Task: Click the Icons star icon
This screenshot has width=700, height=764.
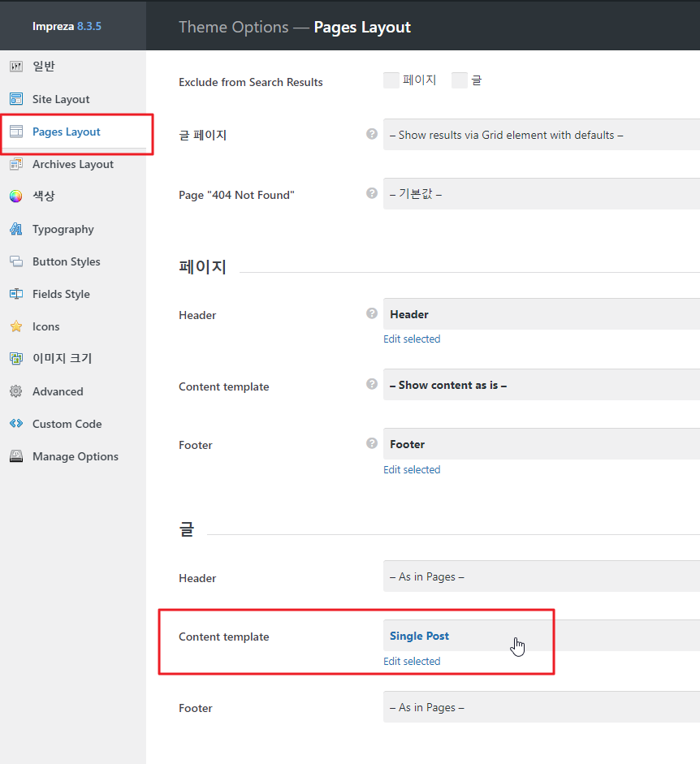Action: point(16,326)
